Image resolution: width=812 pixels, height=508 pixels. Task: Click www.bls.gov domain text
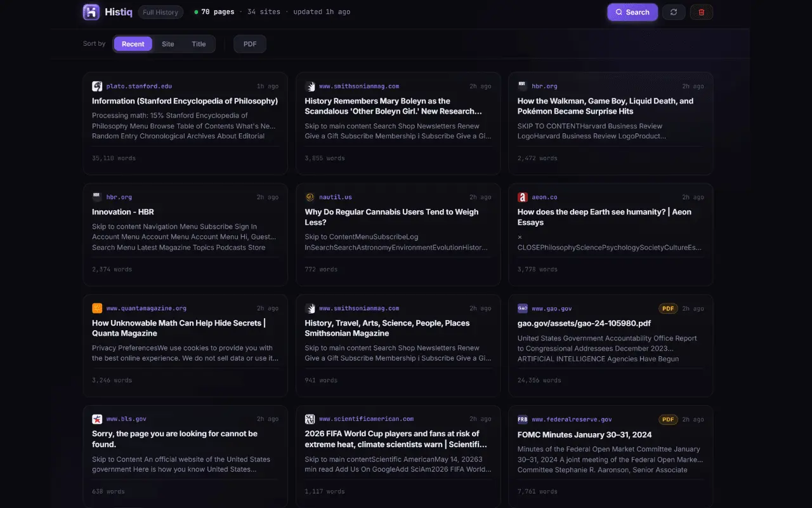coord(126,419)
